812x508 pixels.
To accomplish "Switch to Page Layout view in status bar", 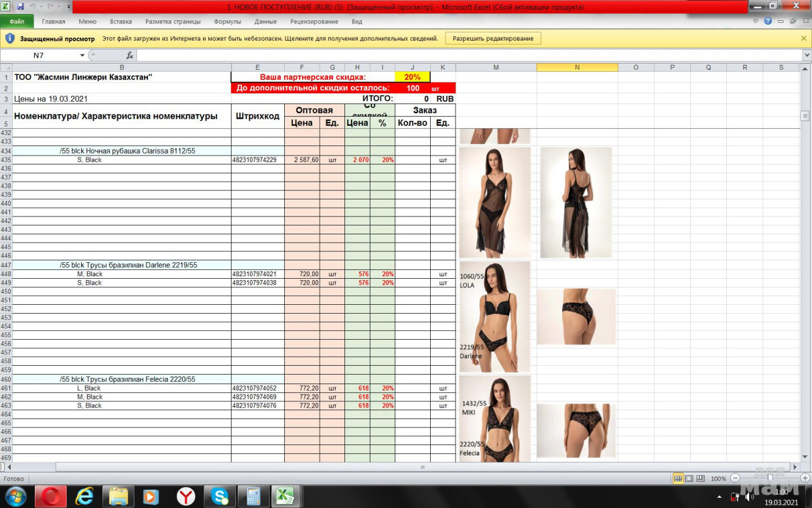I will coord(689,478).
